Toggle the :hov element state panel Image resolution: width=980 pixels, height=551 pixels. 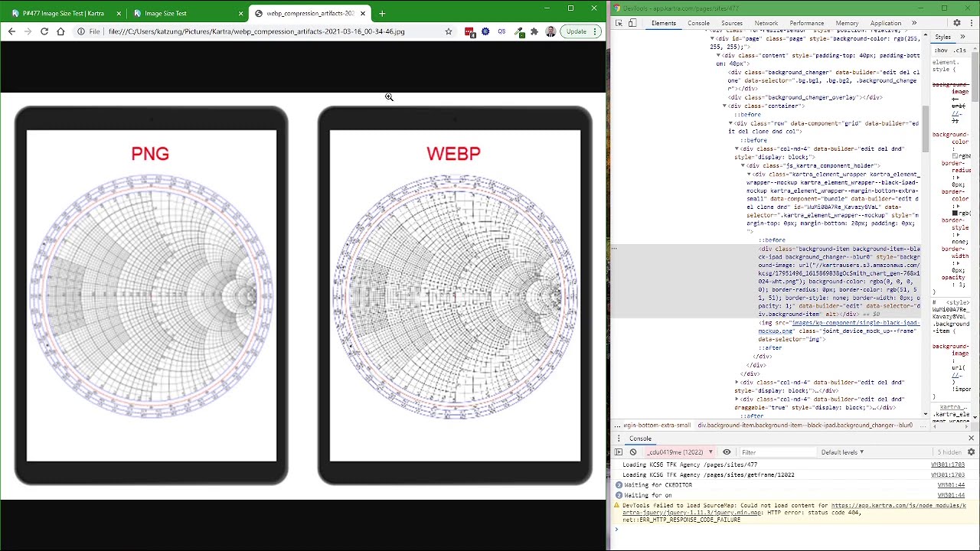pos(940,51)
